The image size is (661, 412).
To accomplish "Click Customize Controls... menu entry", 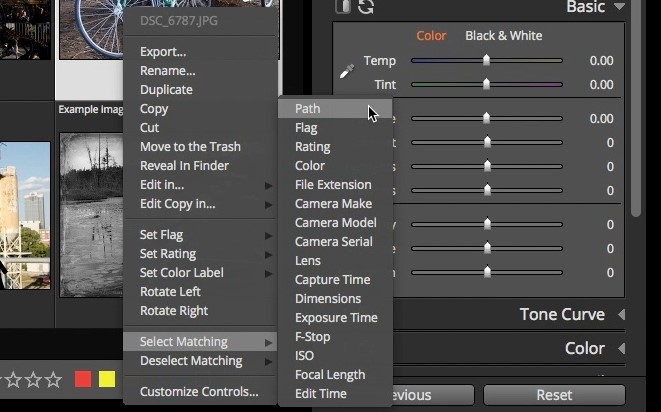I will tap(198, 391).
